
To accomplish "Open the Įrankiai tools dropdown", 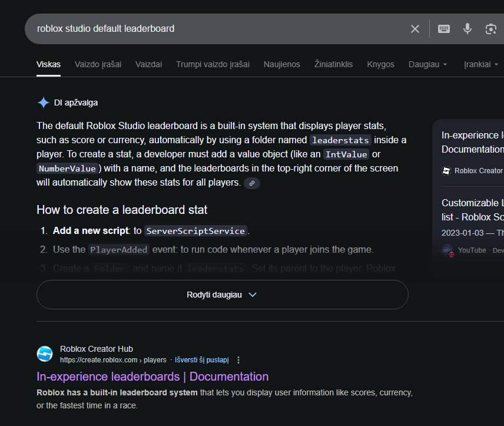I will pos(481,64).
